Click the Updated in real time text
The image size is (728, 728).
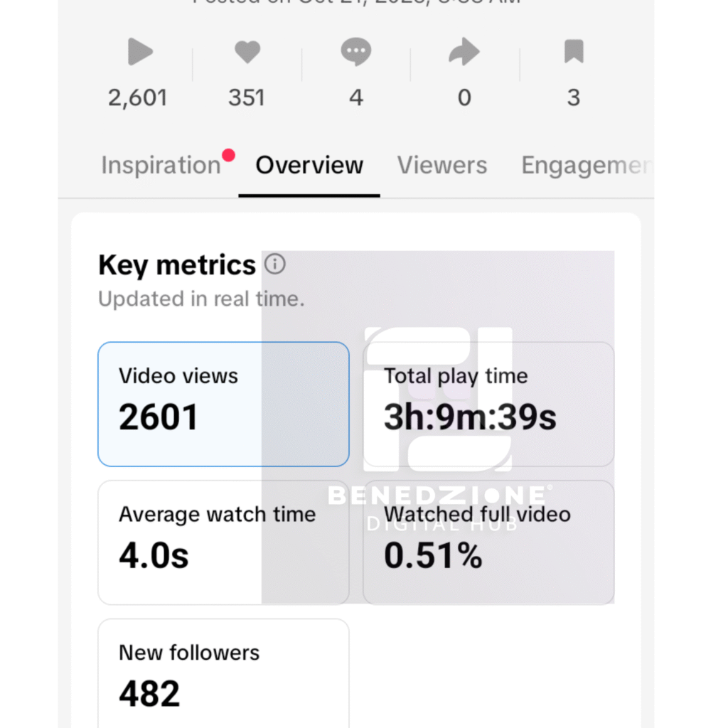[x=201, y=299]
